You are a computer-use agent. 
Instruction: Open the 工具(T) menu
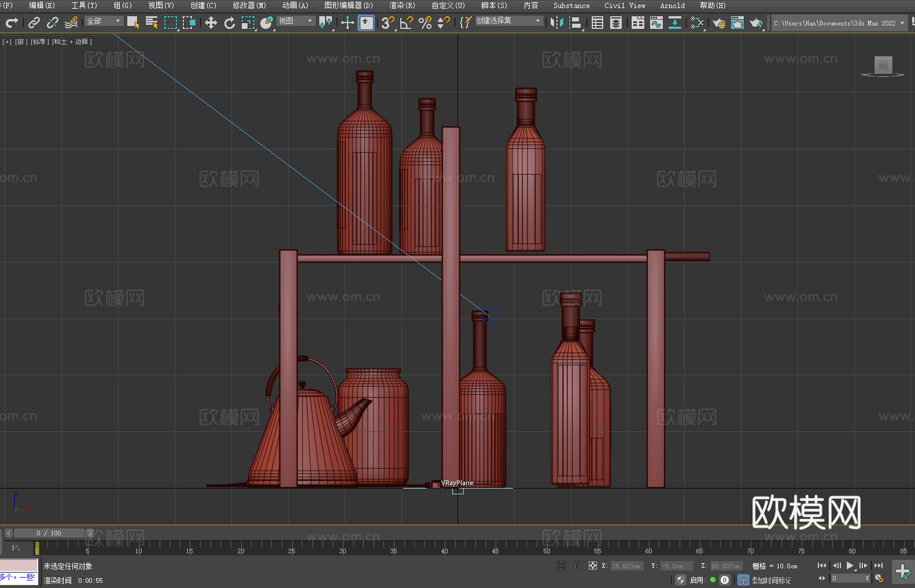click(x=84, y=5)
